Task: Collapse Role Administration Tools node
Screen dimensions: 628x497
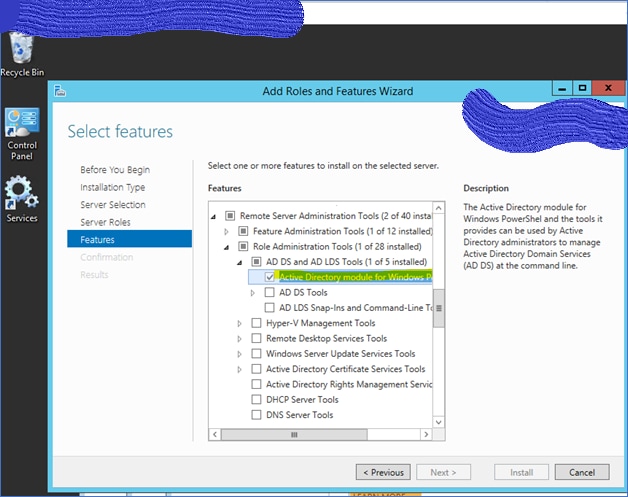Action: [x=227, y=247]
